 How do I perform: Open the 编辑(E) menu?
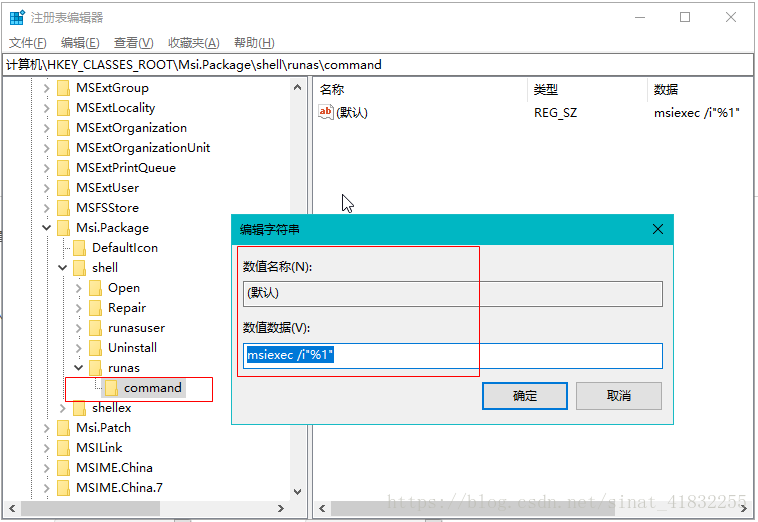coord(80,43)
